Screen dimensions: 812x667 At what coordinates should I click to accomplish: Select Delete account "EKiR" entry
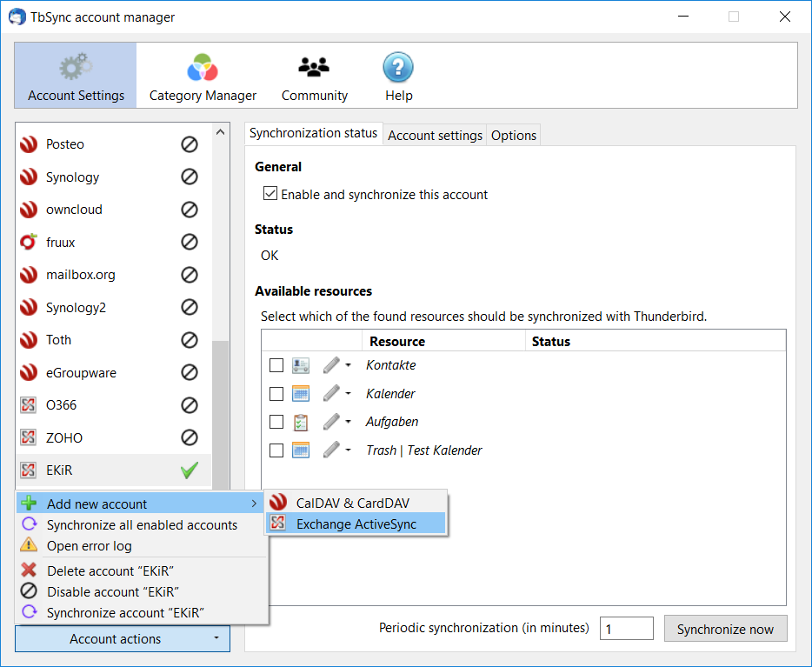(142, 570)
